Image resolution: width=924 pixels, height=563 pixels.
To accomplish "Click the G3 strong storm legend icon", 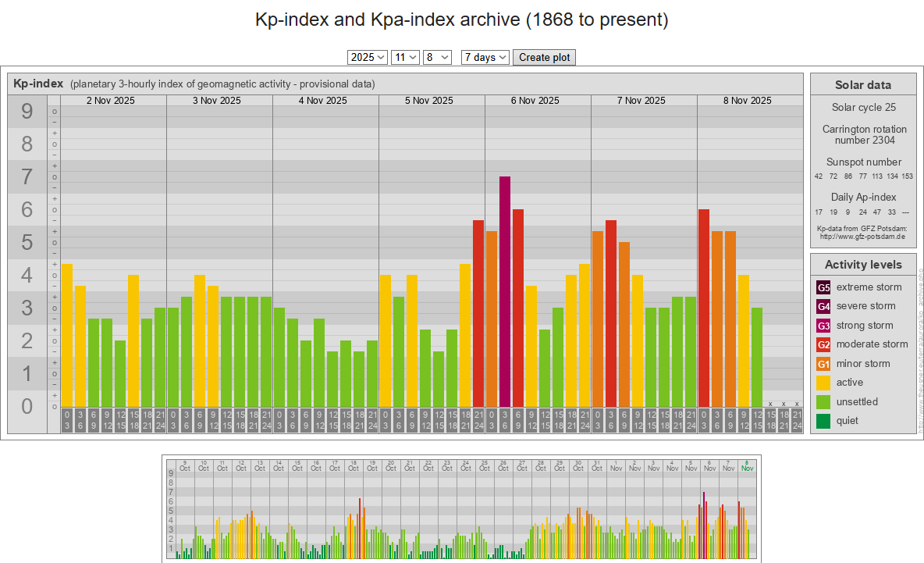I will (823, 326).
